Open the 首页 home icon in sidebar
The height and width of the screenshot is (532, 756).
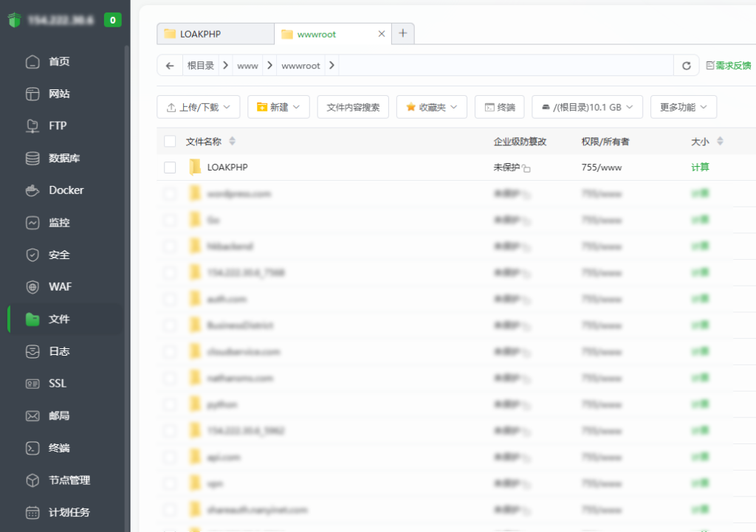click(x=32, y=62)
